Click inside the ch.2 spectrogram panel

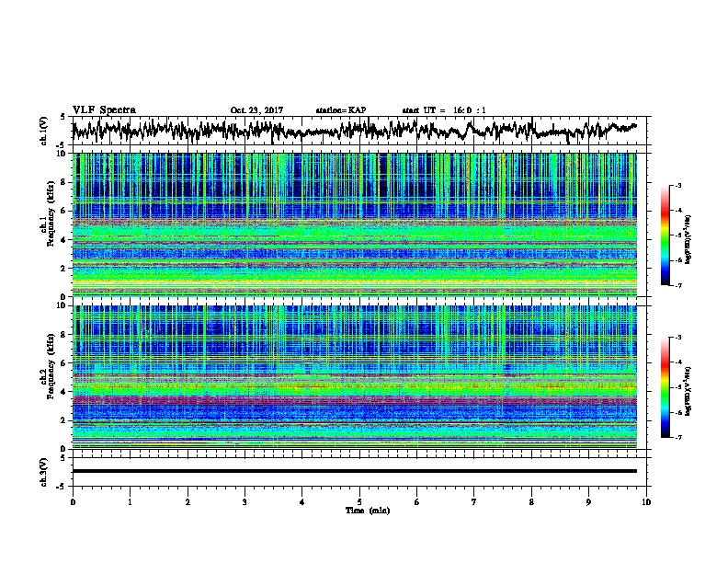pyautogui.click(x=355, y=377)
